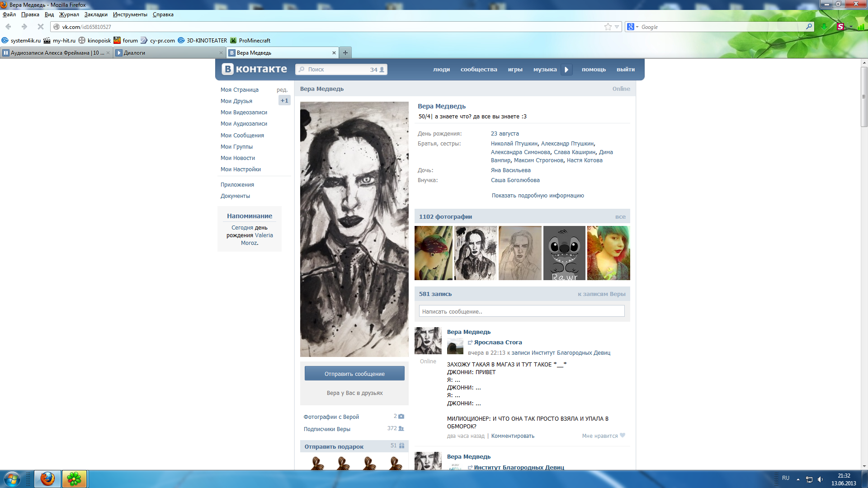Open the kinopoisk bookmark
The width and height of the screenshot is (868, 488).
click(x=94, y=40)
